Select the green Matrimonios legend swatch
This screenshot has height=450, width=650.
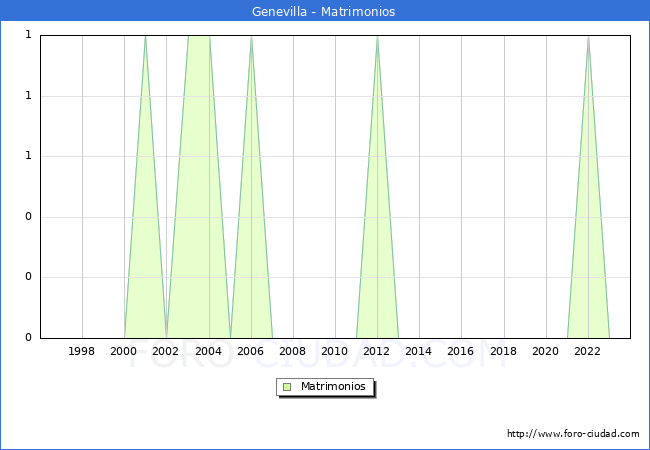[x=287, y=387]
